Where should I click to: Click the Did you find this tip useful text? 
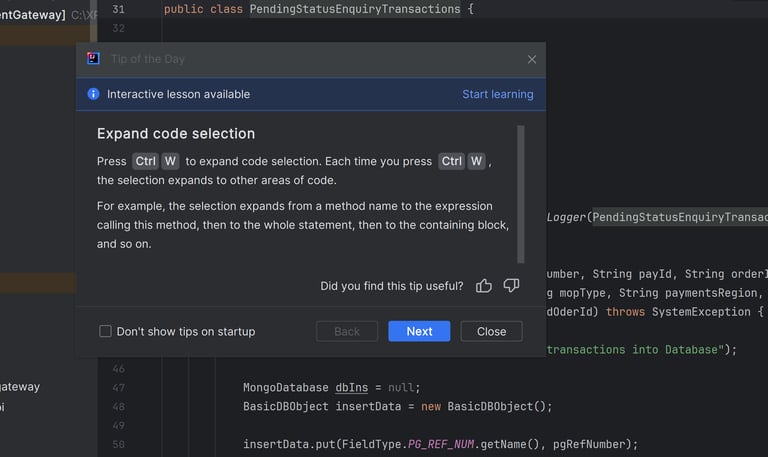(x=392, y=286)
